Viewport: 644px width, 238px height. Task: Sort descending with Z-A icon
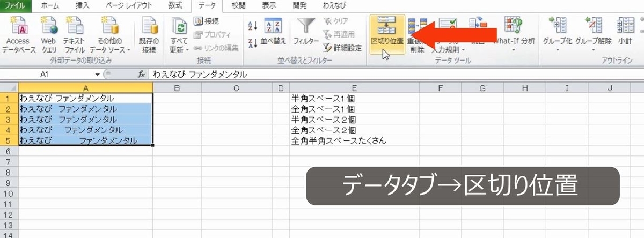[x=253, y=43]
